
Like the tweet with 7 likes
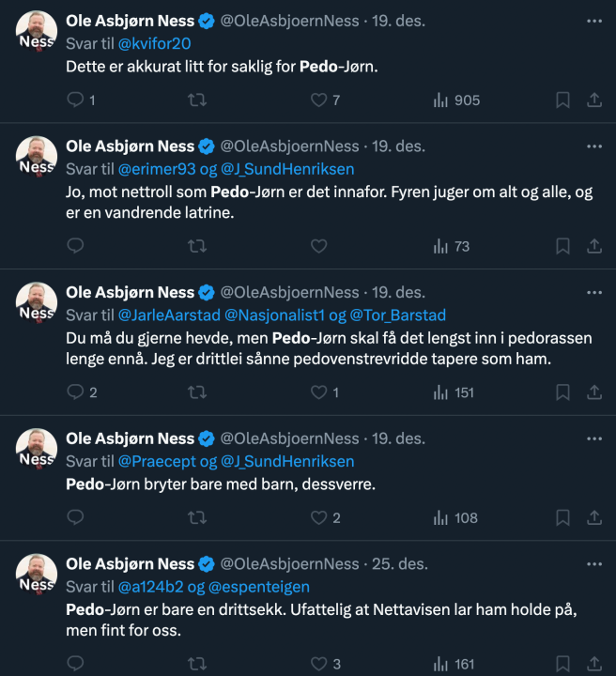pos(318,100)
